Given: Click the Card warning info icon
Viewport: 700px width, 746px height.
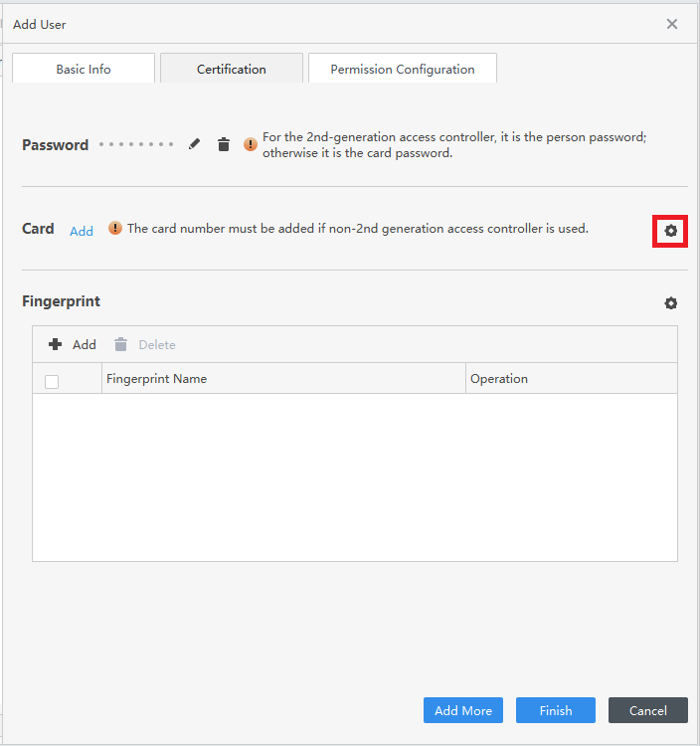Looking at the screenshot, I should pyautogui.click(x=115, y=228).
